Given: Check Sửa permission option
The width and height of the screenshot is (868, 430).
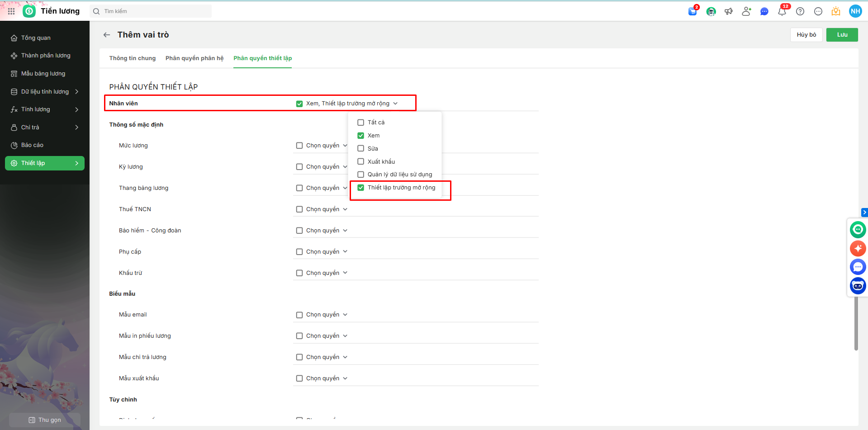Looking at the screenshot, I should (x=360, y=148).
